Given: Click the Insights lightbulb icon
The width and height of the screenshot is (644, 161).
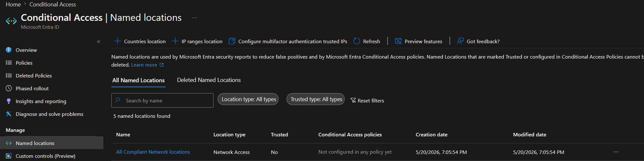Looking at the screenshot, I should pos(9,101).
